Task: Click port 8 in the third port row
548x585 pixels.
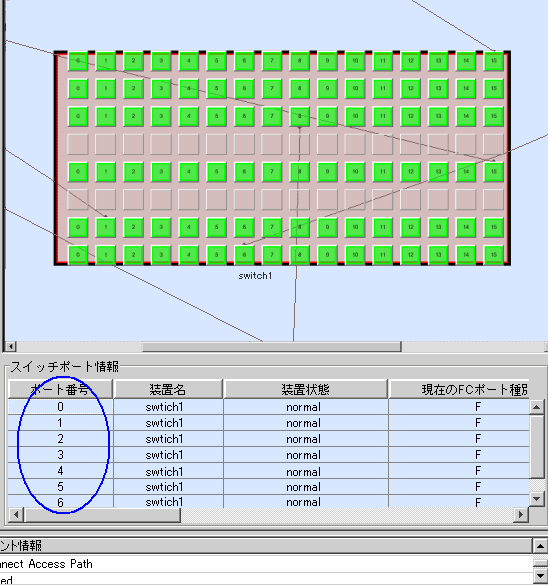Action: pos(300,116)
